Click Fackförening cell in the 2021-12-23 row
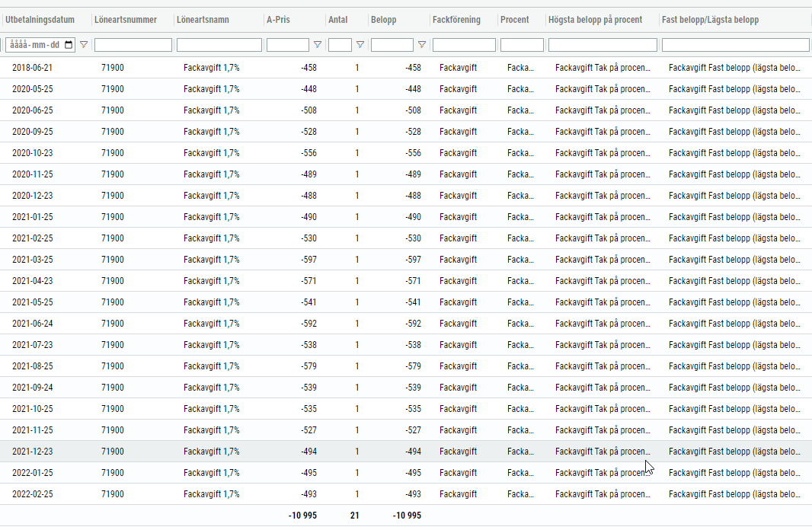 coord(459,452)
